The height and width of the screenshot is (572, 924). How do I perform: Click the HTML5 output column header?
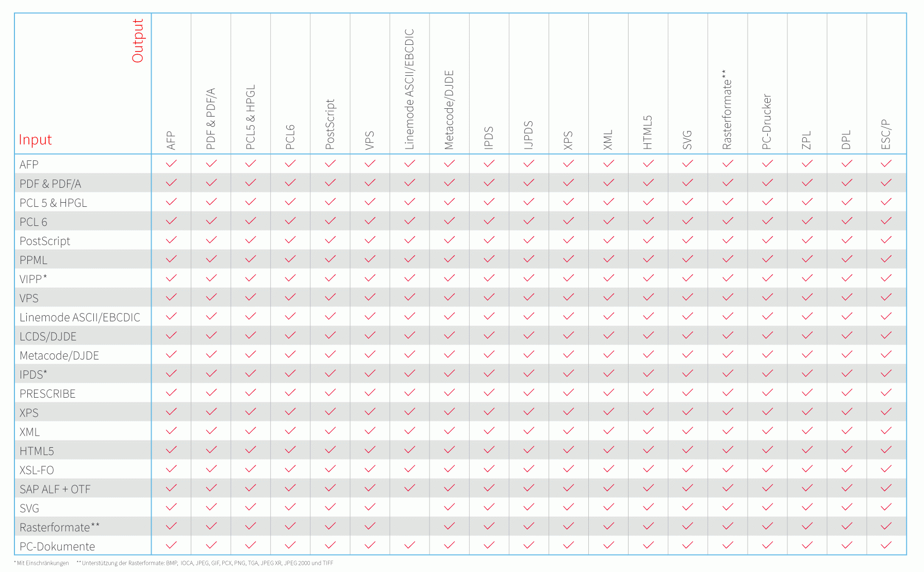[648, 133]
